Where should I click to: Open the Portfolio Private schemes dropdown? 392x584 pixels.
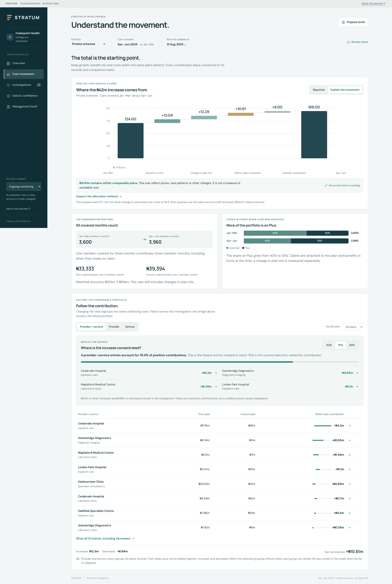(x=89, y=44)
